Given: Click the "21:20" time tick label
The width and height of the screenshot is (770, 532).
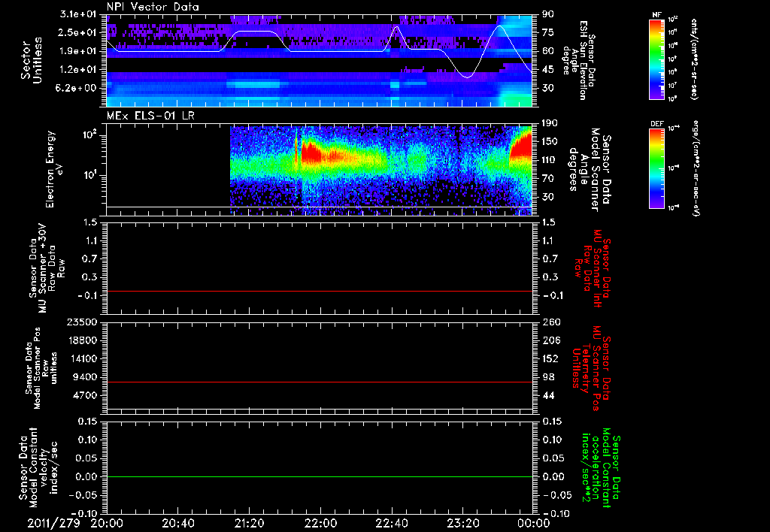Looking at the screenshot, I should pyautogui.click(x=249, y=523).
